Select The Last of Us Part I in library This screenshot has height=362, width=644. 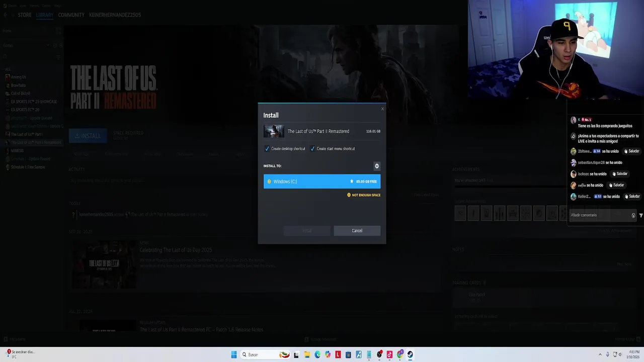(x=26, y=134)
